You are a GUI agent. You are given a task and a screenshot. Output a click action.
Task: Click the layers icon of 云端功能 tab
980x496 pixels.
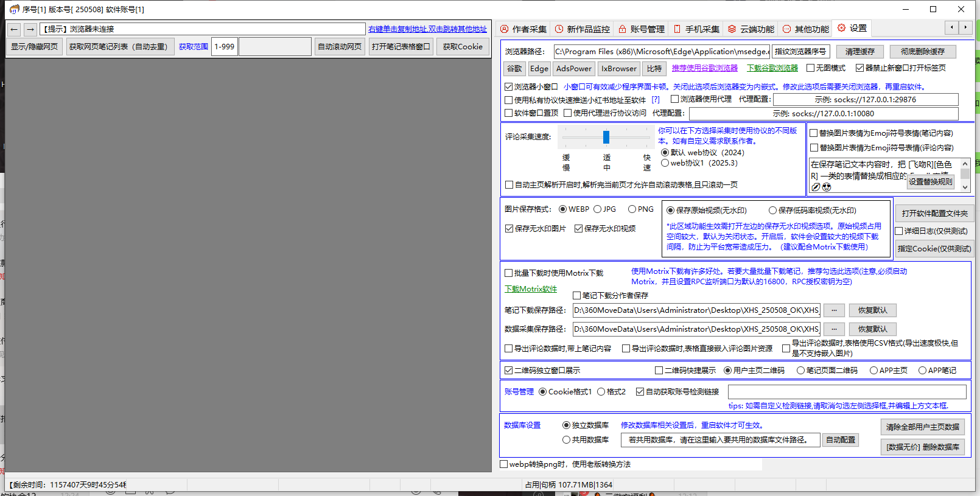pos(732,29)
